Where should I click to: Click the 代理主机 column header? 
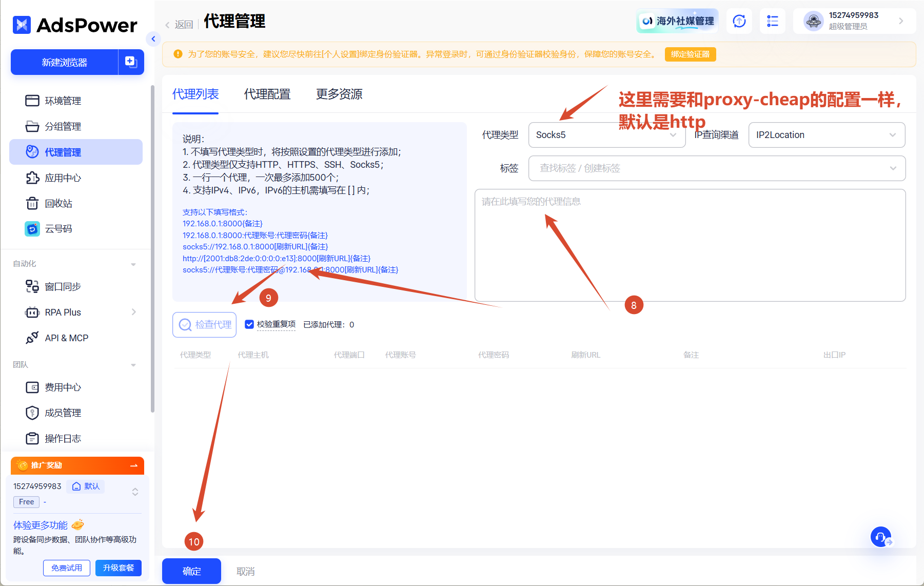[253, 355]
